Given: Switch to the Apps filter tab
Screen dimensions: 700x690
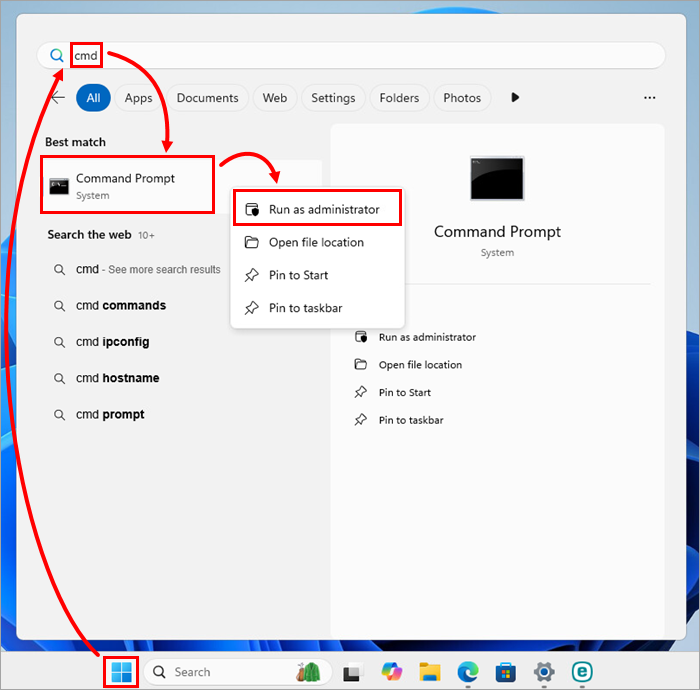Looking at the screenshot, I should point(138,98).
